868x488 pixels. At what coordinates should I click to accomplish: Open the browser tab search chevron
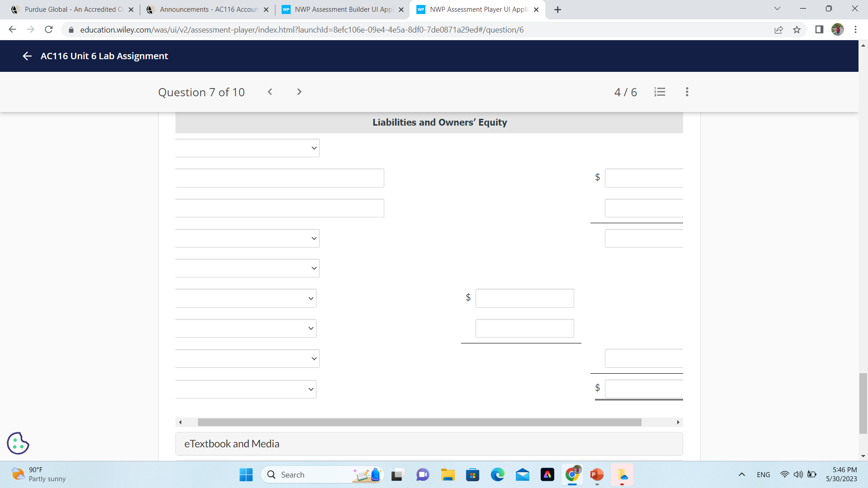(x=777, y=8)
